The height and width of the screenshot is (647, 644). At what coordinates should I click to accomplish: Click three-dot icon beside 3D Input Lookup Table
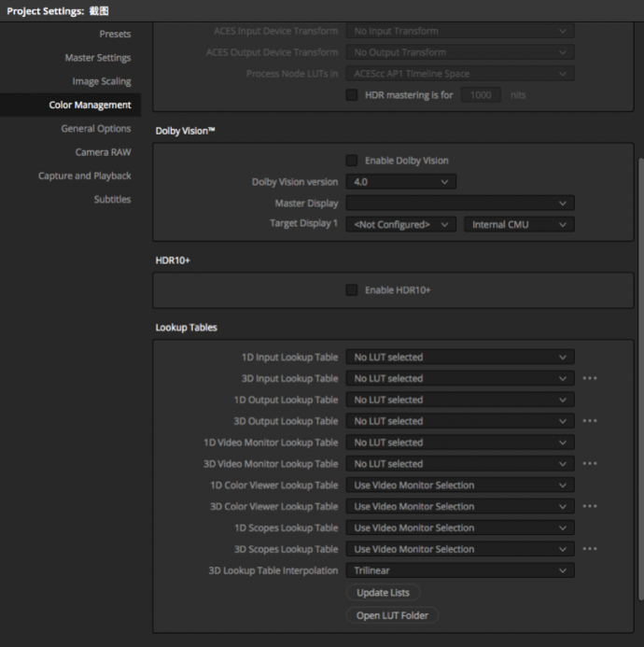[590, 378]
